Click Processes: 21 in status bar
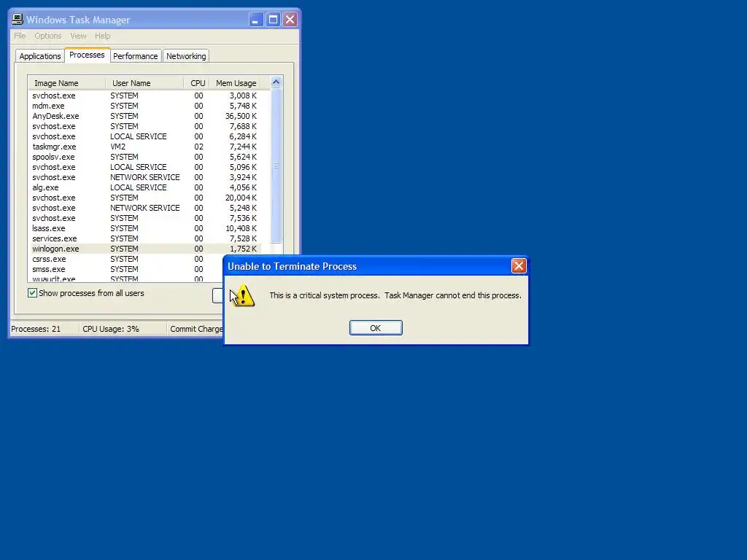 [36, 329]
